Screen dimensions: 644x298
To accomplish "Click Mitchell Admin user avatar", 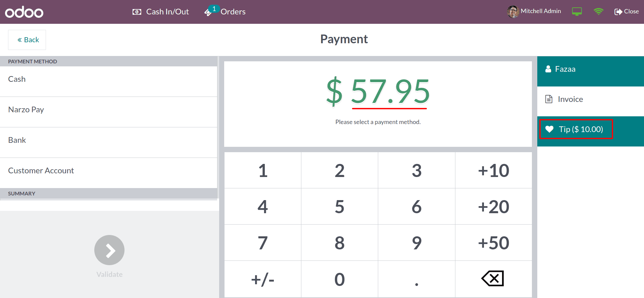I will coord(513,11).
